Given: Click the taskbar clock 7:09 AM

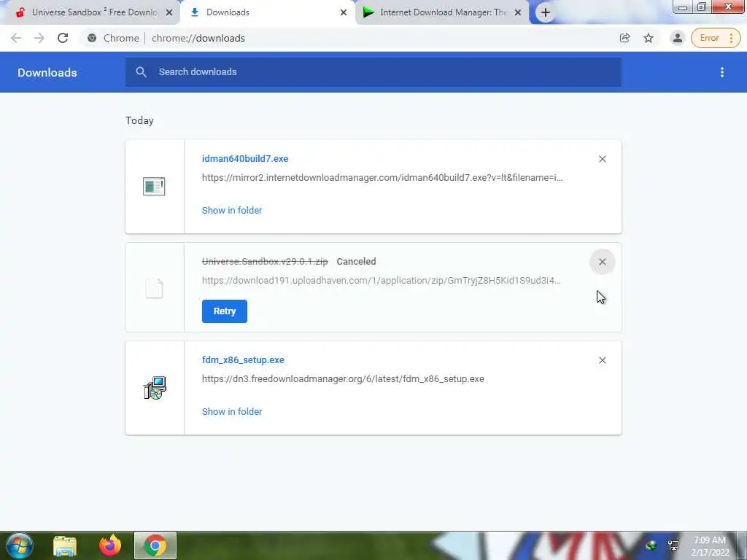Looking at the screenshot, I should pyautogui.click(x=710, y=546).
